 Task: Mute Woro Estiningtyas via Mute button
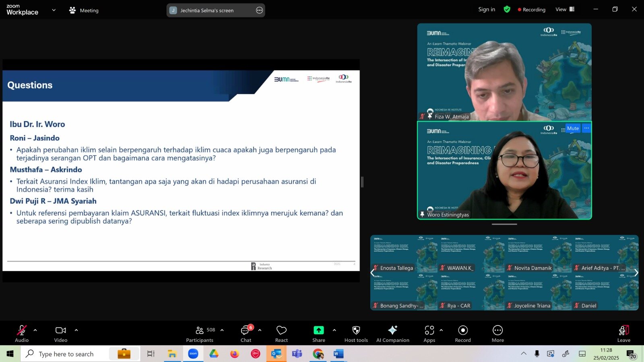[573, 128]
